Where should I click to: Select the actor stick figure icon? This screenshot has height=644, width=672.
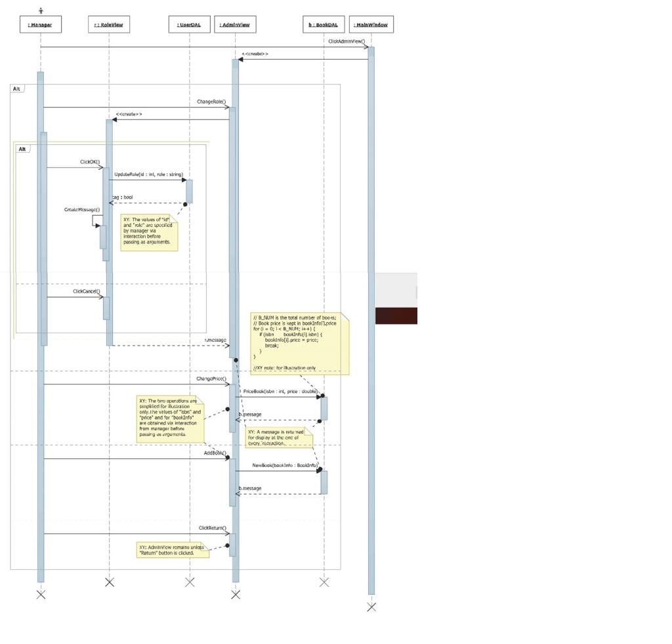[41, 9]
